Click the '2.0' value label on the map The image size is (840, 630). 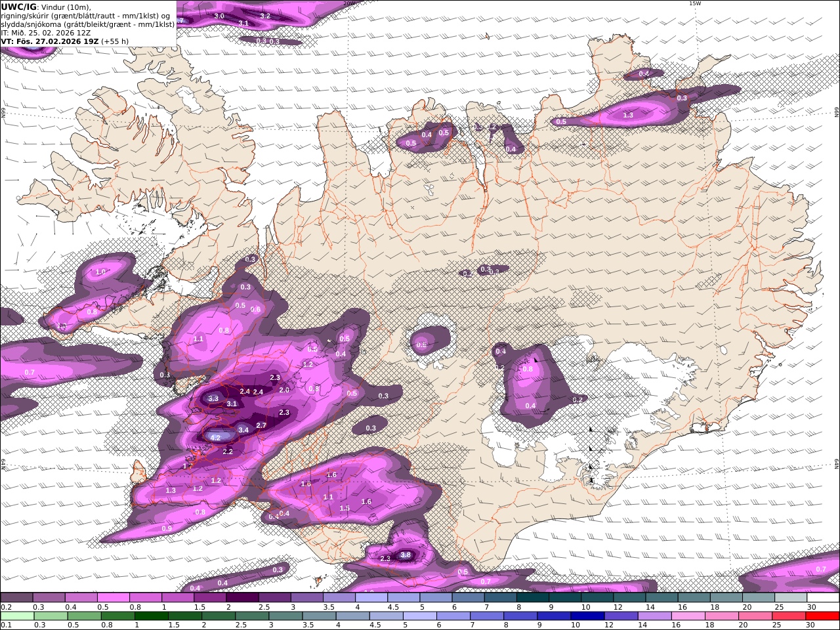click(x=284, y=390)
